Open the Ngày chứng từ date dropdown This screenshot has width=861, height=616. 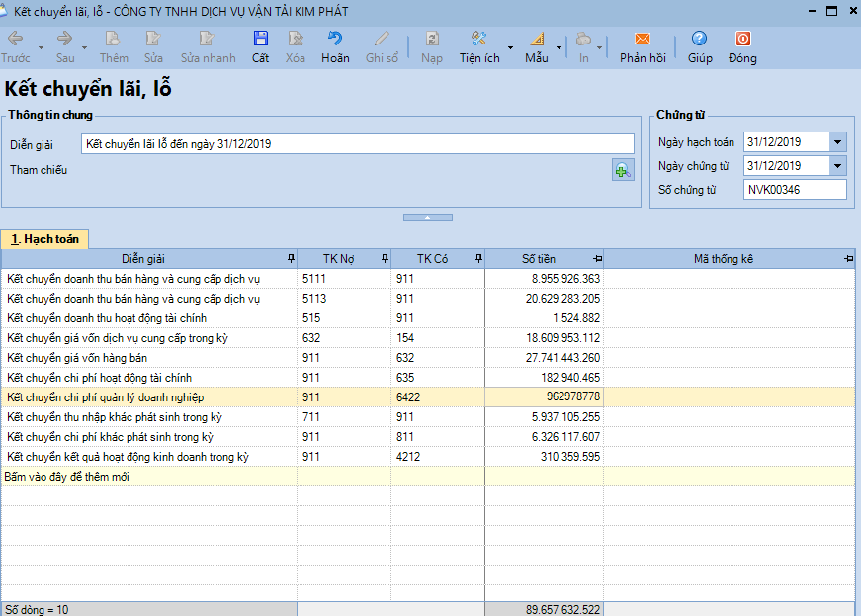pos(838,166)
